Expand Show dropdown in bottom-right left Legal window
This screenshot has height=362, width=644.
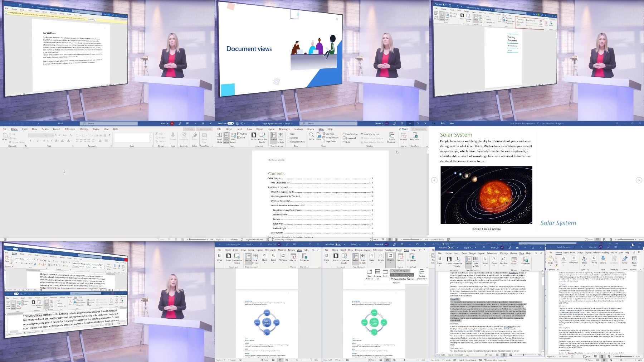point(485,261)
